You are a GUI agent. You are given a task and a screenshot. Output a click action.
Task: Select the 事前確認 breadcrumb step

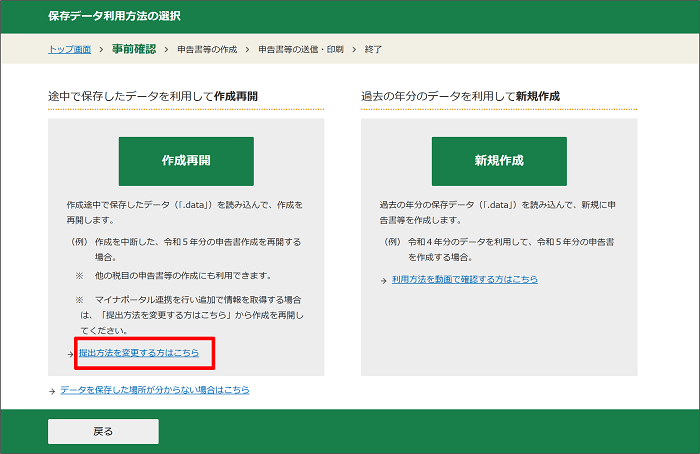tap(133, 49)
